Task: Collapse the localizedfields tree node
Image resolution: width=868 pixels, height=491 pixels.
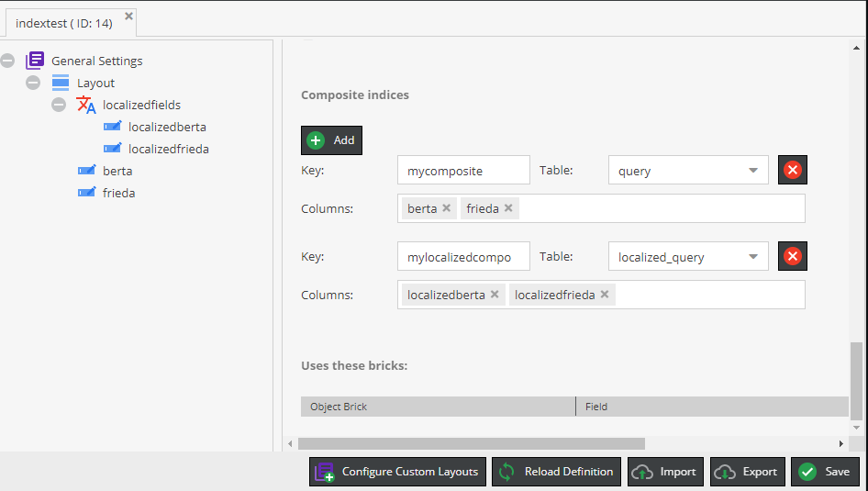Action: (59, 105)
